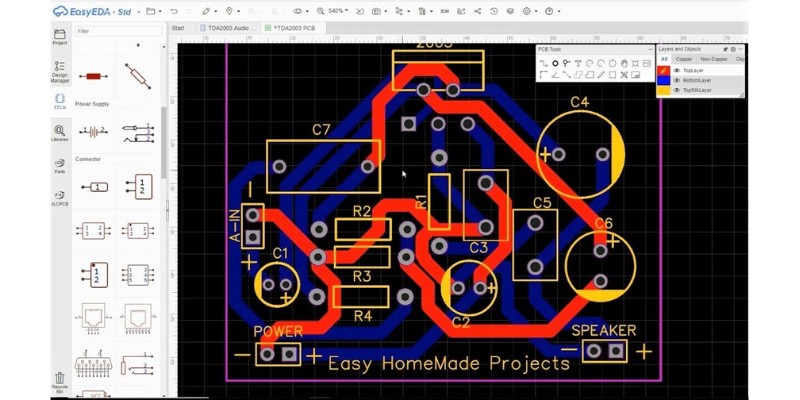Click the Power Supply category heading
Viewport: 800px width, 400px height.
92,104
